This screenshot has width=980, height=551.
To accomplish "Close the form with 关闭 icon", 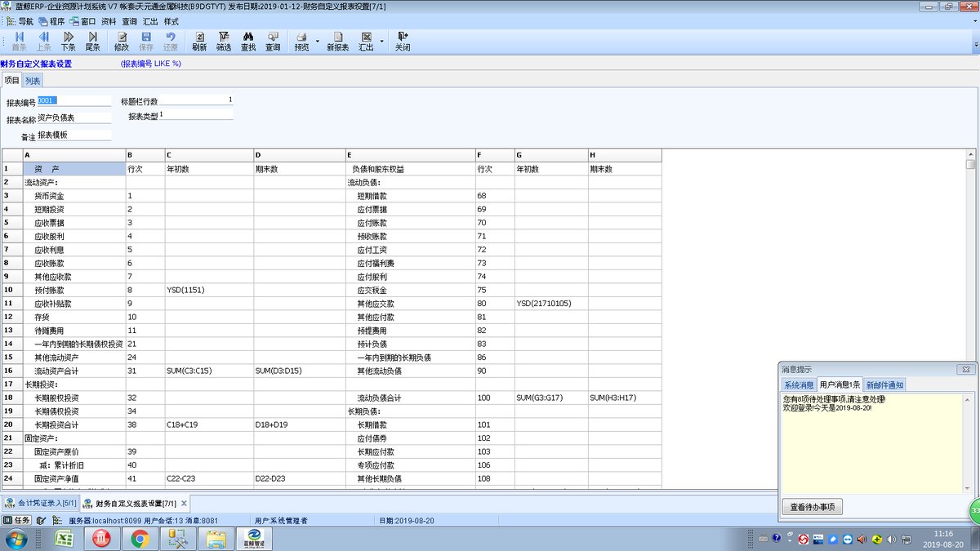I will coord(403,42).
